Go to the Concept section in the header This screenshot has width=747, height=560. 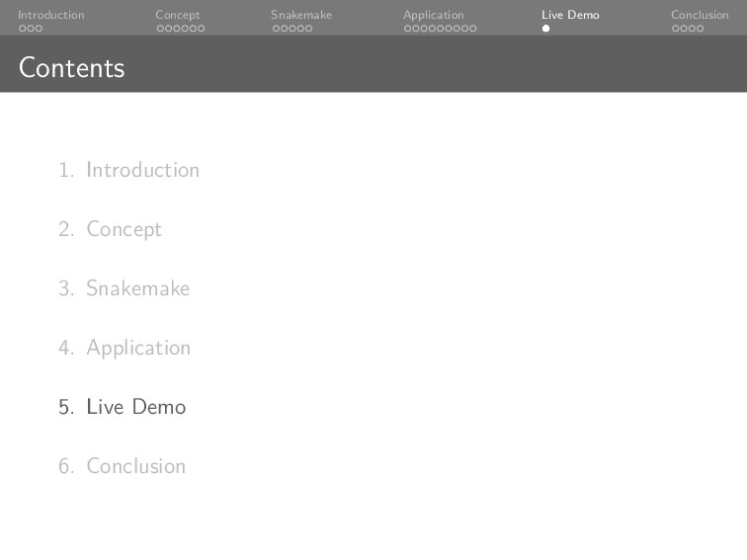[178, 15]
